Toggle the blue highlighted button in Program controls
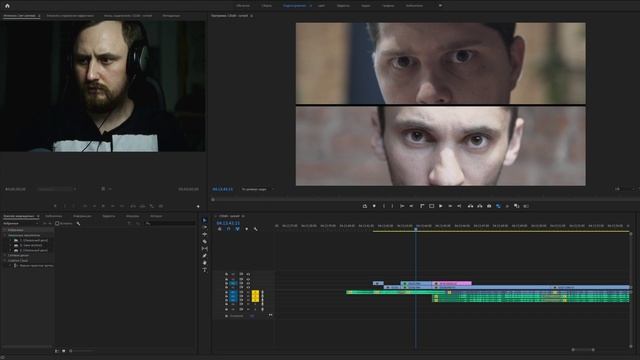 click(498, 206)
